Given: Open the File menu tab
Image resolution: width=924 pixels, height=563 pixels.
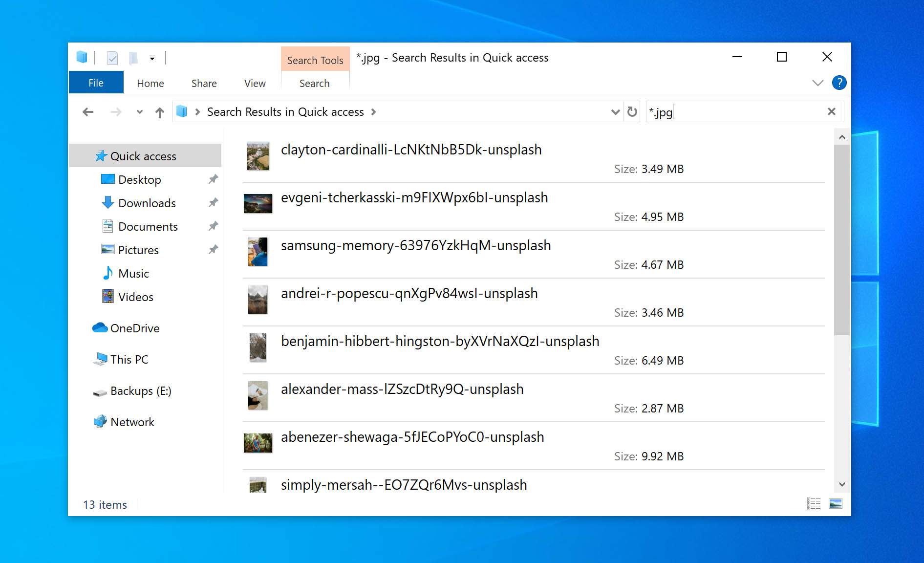Looking at the screenshot, I should (96, 83).
